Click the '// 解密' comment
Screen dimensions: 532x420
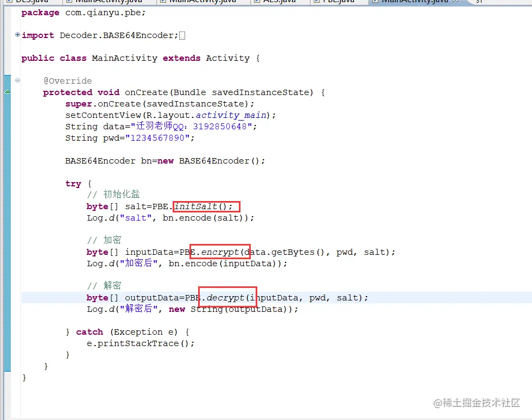104,286
